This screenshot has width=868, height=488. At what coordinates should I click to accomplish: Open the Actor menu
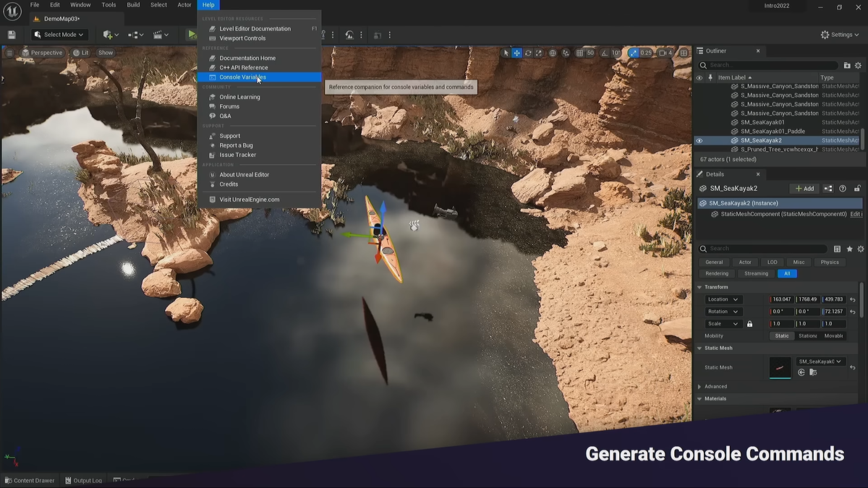tap(184, 5)
